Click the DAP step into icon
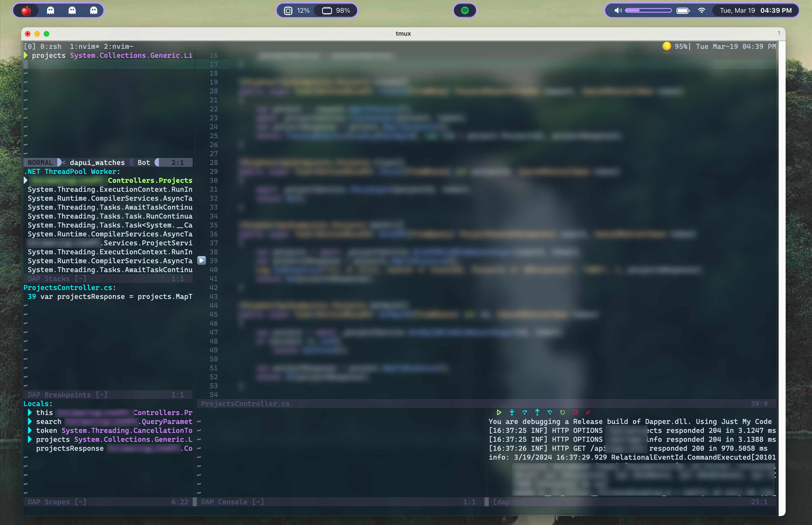 [512, 412]
